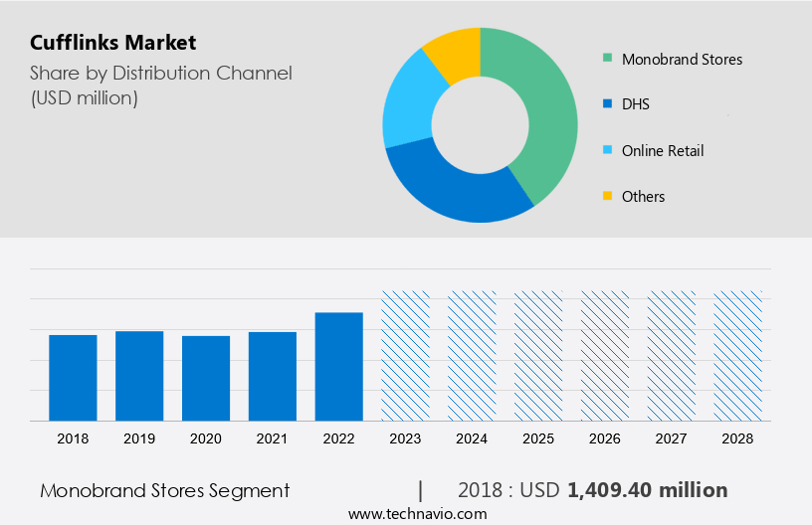Screen dimensions: 812x525
Task: Click the light blue Online Retail legend swatch
Action: click(606, 151)
